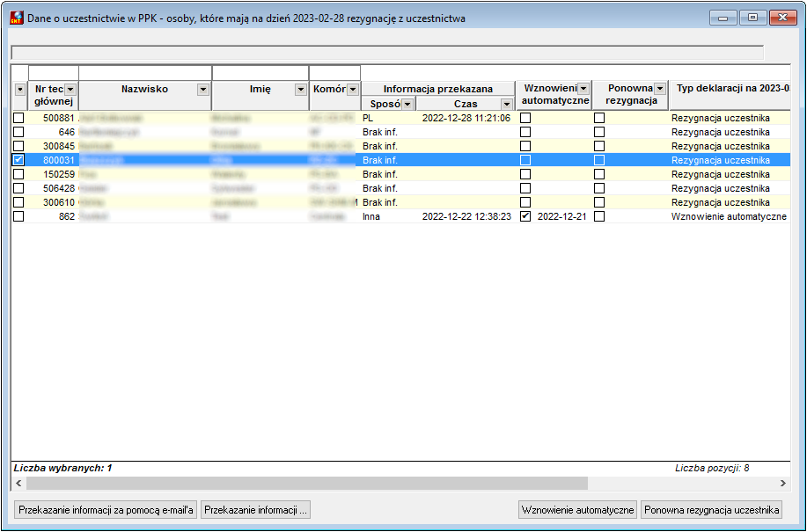
Task: Open the Nr teczki głównej filter dropdown
Action: [x=70, y=90]
